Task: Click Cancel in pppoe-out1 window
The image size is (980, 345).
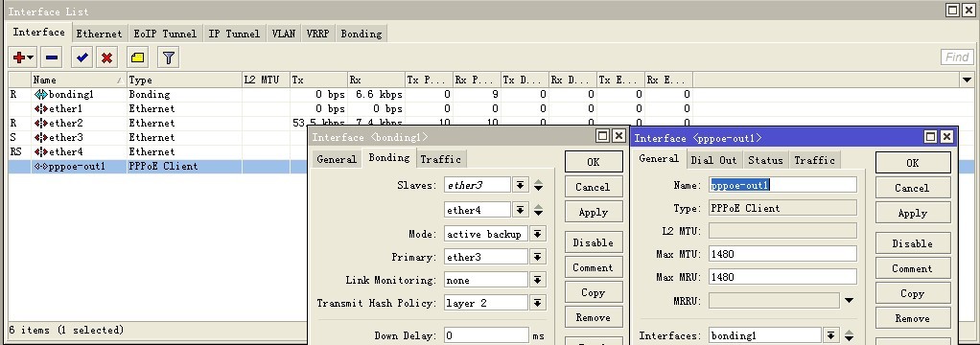Action: click(913, 188)
